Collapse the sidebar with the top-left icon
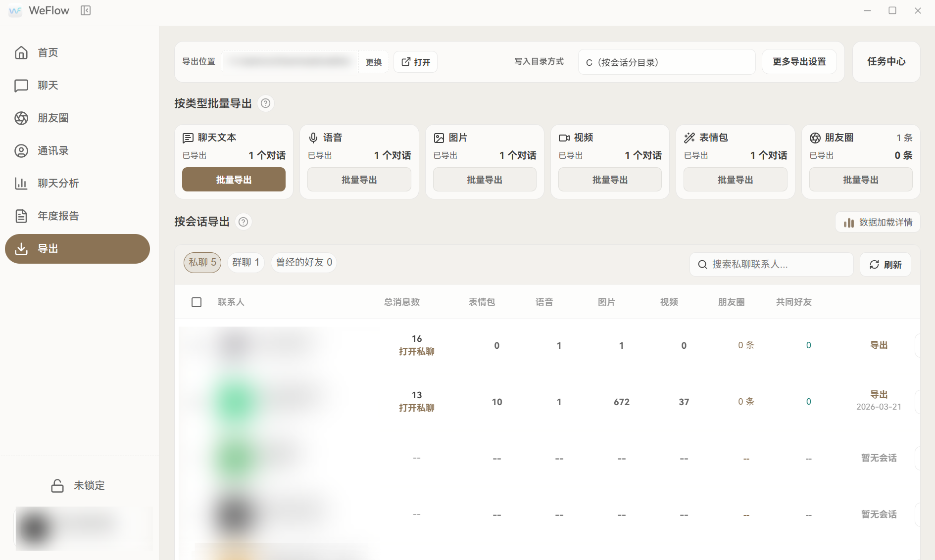 tap(85, 10)
